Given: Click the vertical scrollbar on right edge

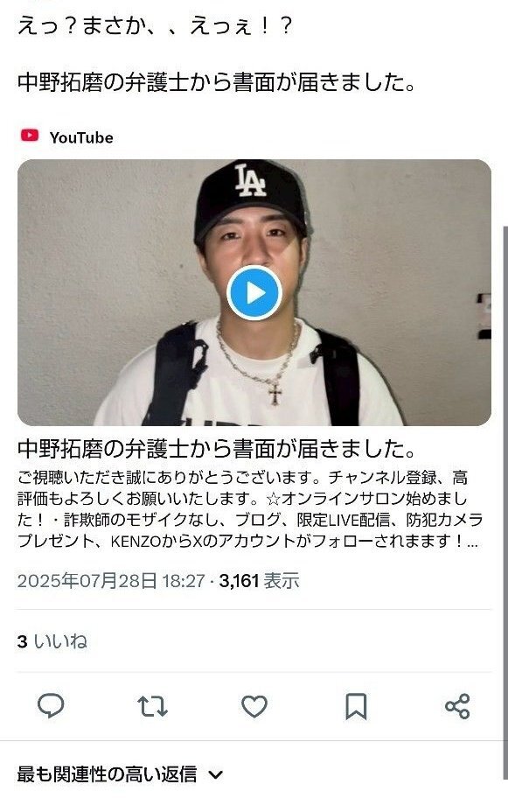Looking at the screenshot, I should pos(505,502).
